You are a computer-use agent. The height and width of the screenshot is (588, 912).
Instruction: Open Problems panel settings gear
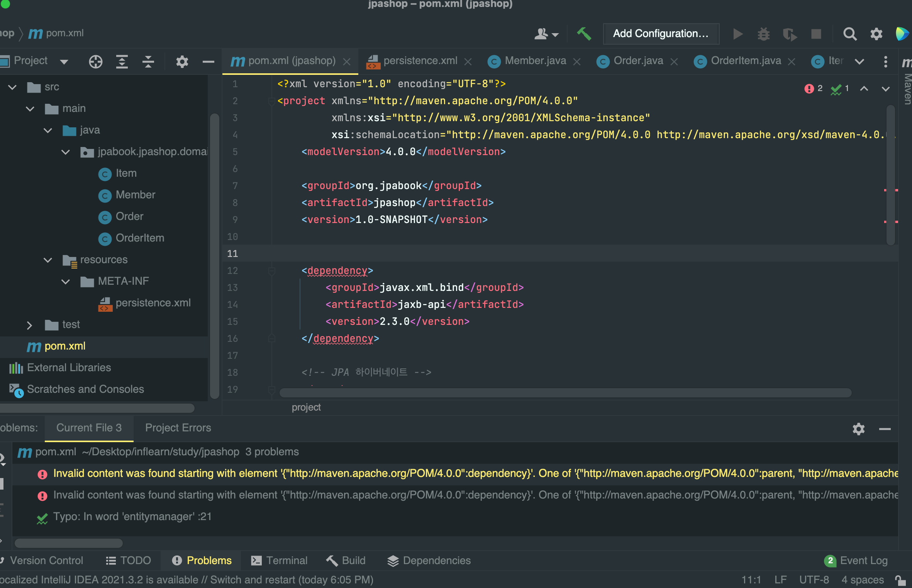click(858, 429)
